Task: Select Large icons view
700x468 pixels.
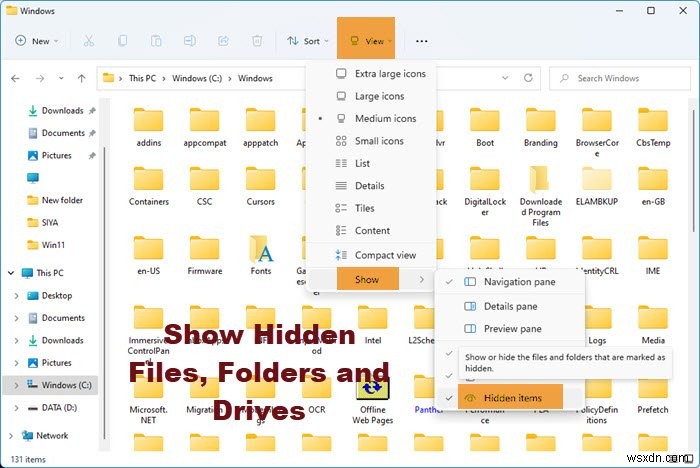Action: (371, 96)
